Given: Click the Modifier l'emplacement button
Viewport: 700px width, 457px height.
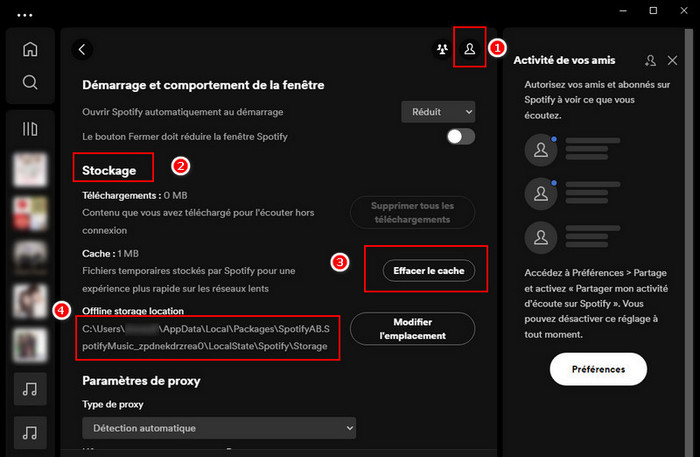Looking at the screenshot, I should pyautogui.click(x=412, y=328).
